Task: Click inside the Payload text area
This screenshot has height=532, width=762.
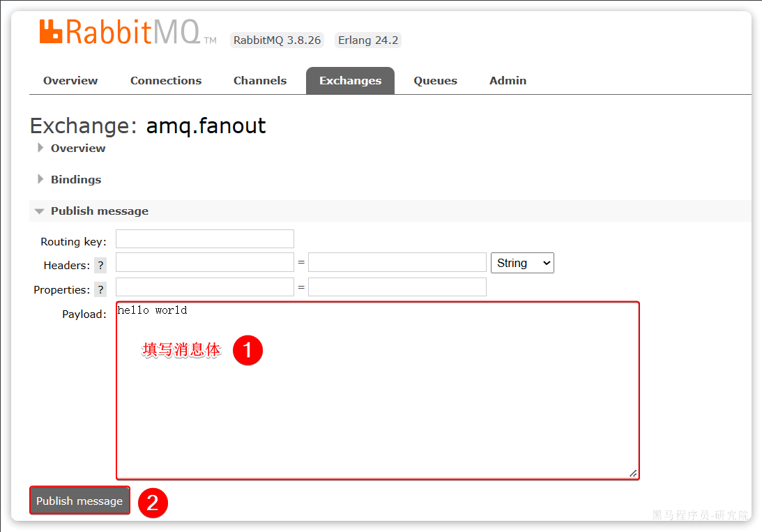Action: pyautogui.click(x=378, y=390)
